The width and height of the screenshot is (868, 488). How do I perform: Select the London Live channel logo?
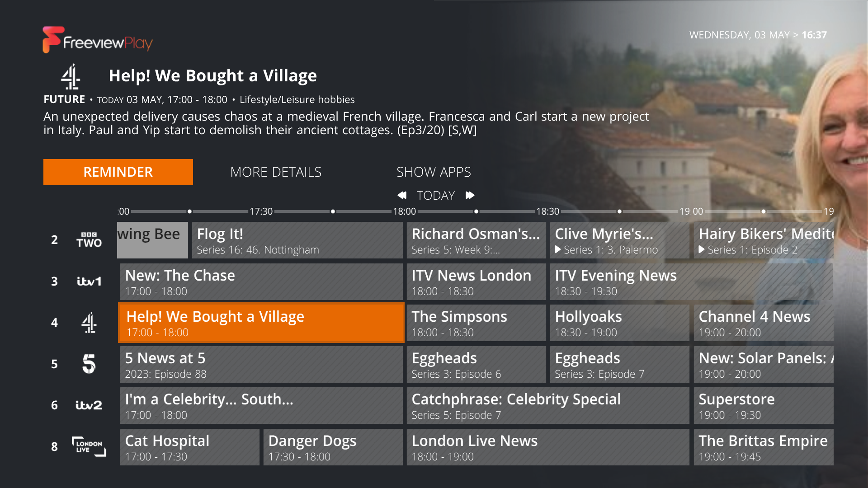tap(89, 446)
